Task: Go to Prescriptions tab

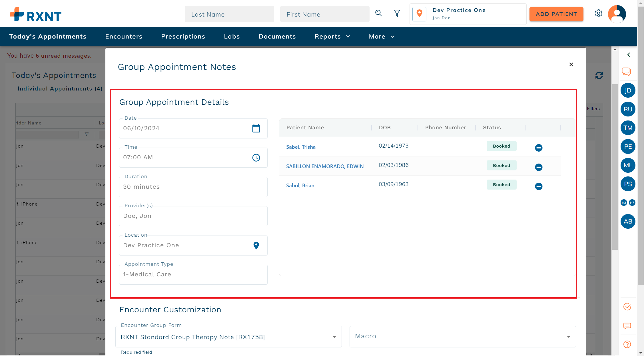Action: click(183, 37)
